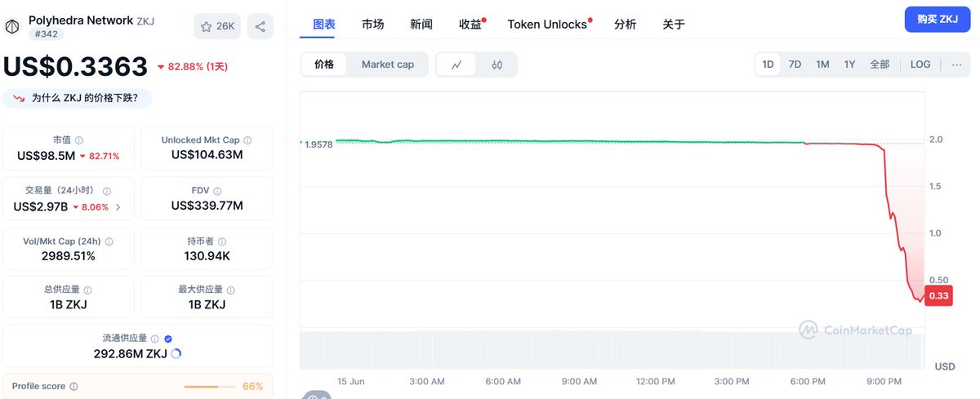Switch to the 分析 tab

pos(626,24)
